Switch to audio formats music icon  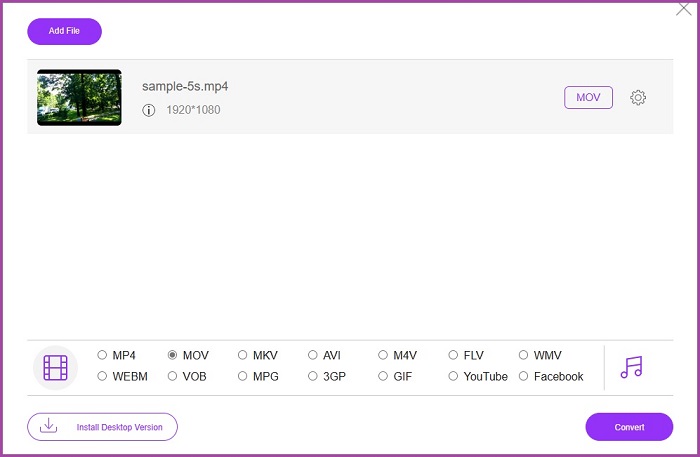click(631, 367)
